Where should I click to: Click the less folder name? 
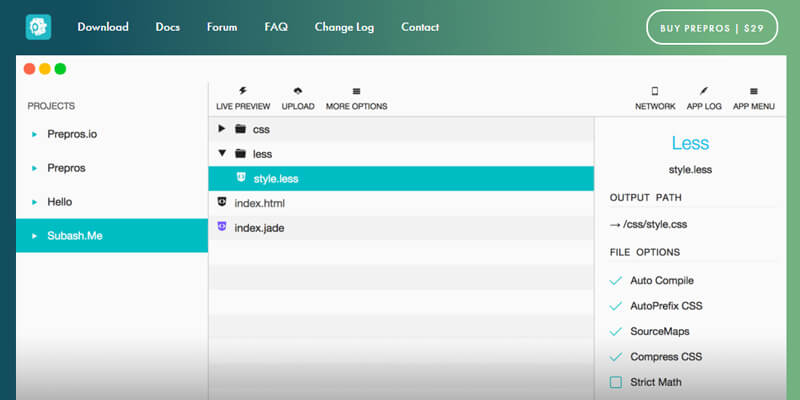tap(262, 154)
